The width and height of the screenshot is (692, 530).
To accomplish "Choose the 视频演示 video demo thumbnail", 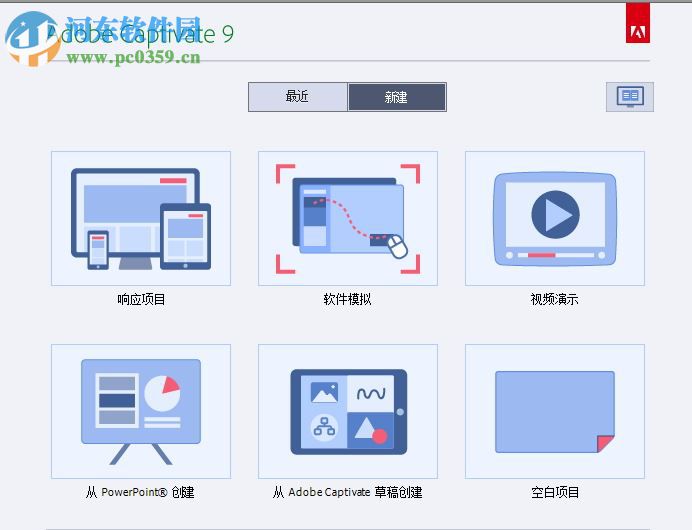I will (x=555, y=218).
